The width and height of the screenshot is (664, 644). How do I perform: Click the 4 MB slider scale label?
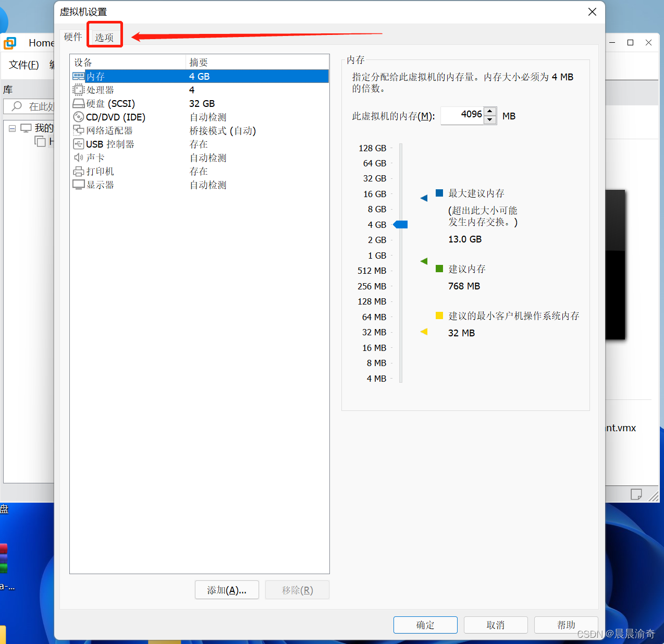click(376, 379)
